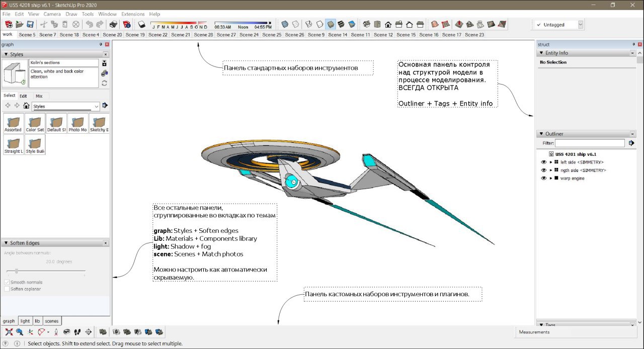Select Monochrome style icon
The height and width of the screenshot is (349, 644).
[352, 24]
